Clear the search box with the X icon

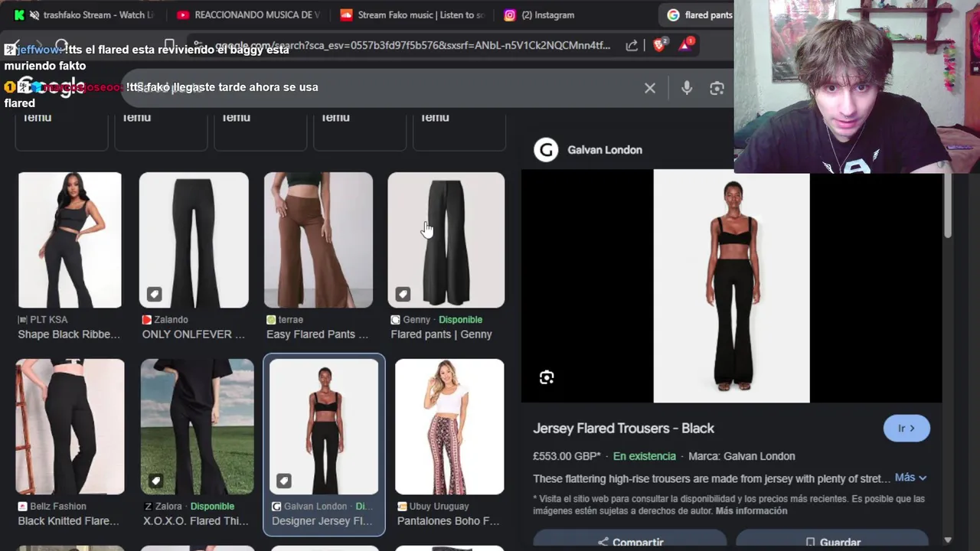pos(650,88)
